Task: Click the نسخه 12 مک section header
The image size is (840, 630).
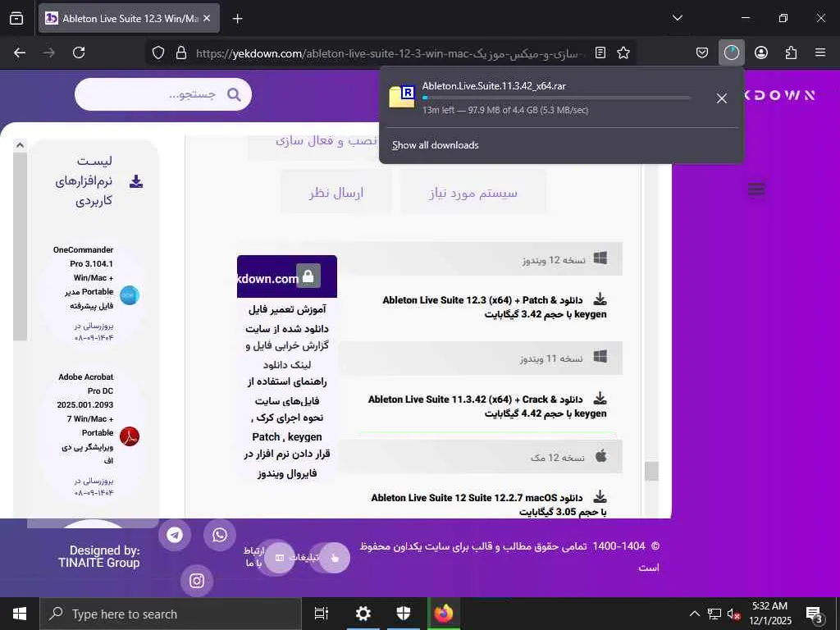Action: [x=481, y=457]
